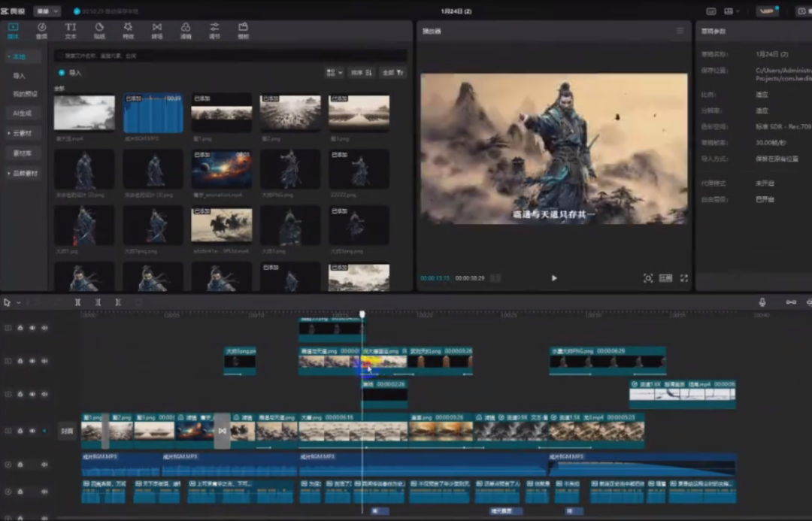Open the keyboard shortcuts icon in title bar
This screenshot has width=812, height=521.
click(711, 11)
